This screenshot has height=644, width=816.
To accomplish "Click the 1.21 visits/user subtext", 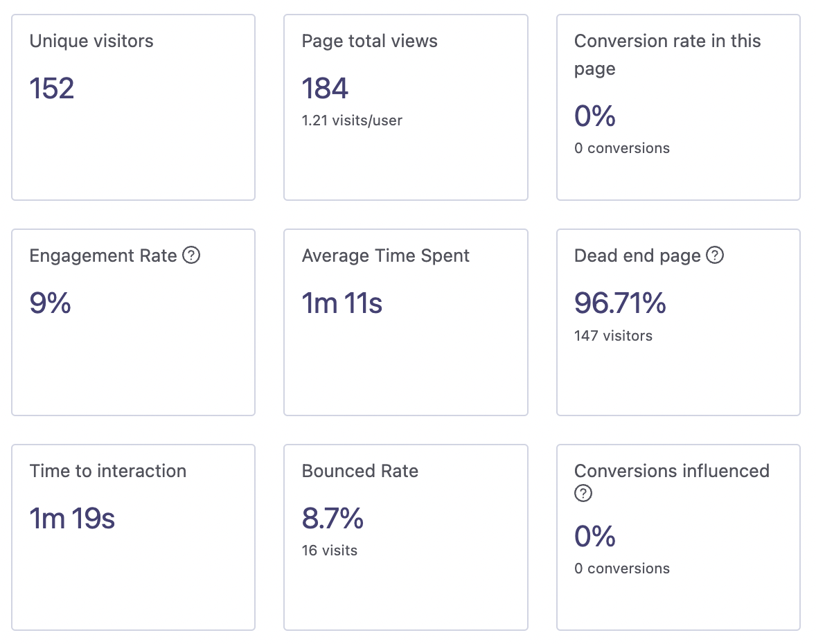I will point(352,120).
